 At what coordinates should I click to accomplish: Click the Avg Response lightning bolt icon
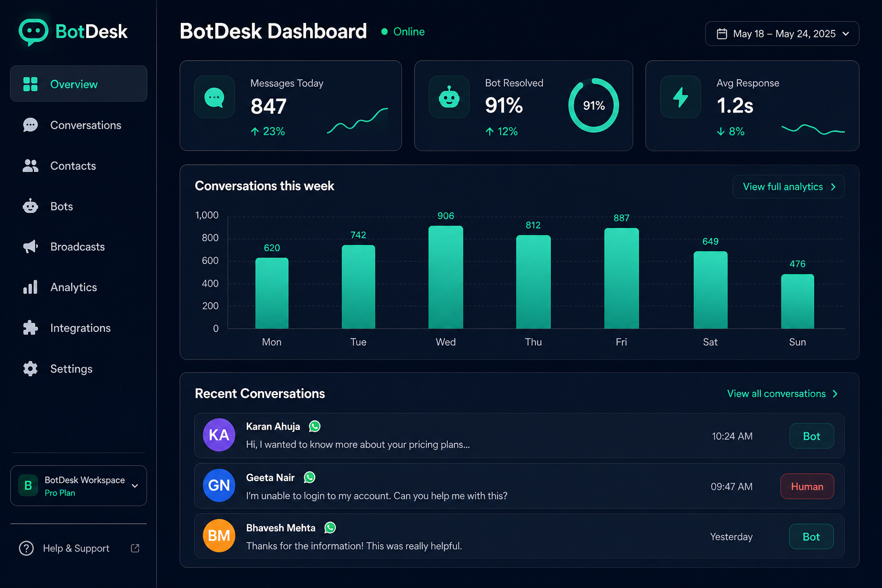coord(680,97)
